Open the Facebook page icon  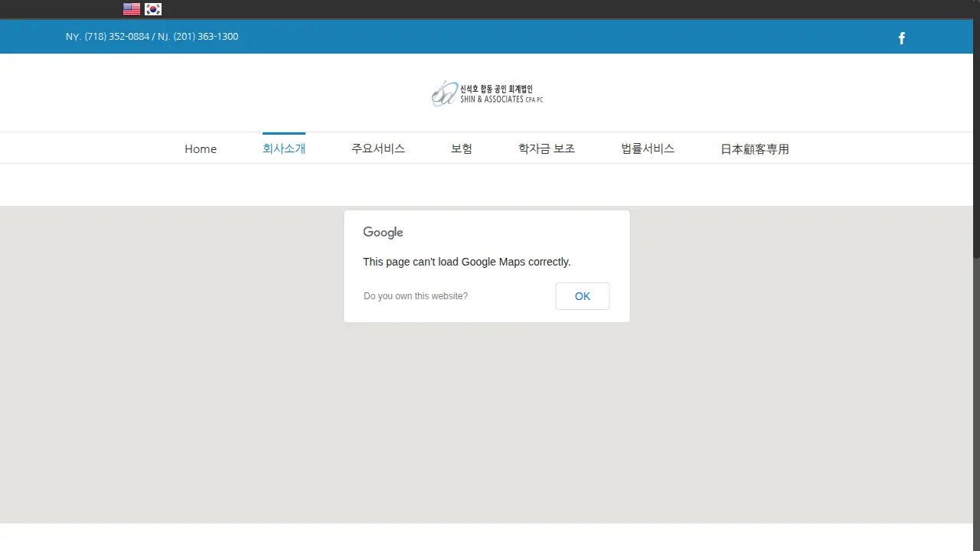pos(902,38)
